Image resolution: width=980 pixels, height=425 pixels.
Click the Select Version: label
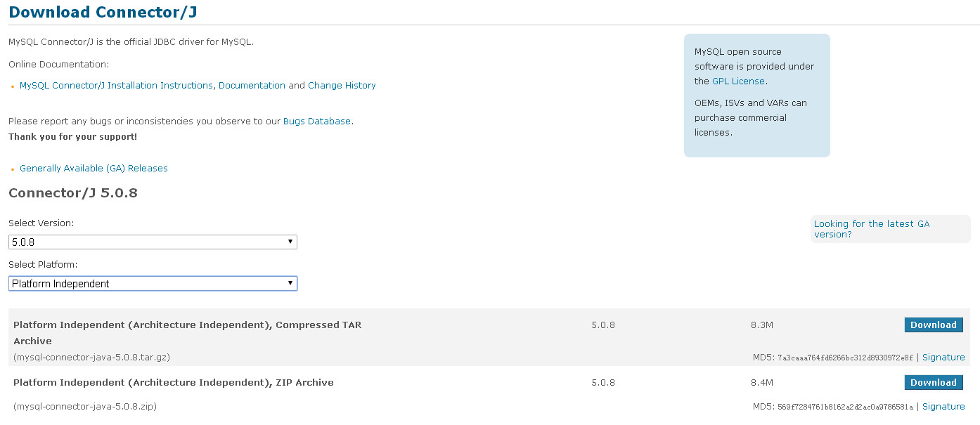tap(41, 223)
